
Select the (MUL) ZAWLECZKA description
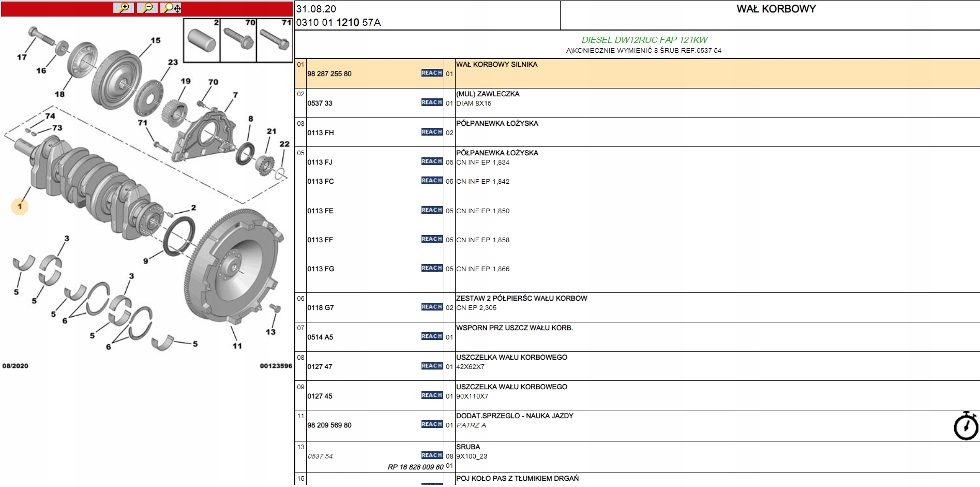488,94
